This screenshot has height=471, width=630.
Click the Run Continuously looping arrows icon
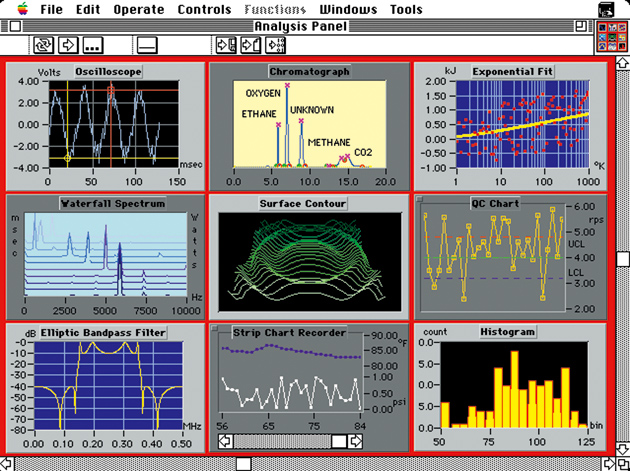click(x=44, y=45)
